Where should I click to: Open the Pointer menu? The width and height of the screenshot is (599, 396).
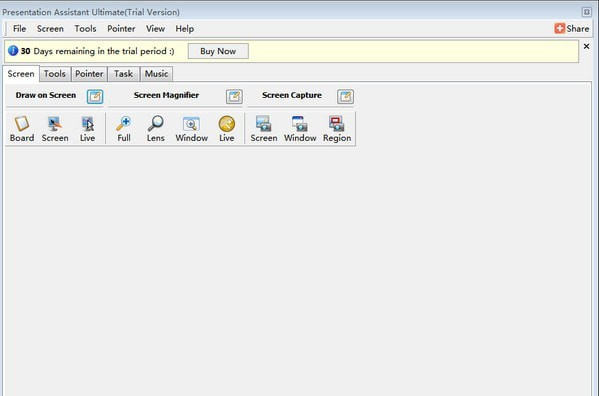pyautogui.click(x=121, y=29)
